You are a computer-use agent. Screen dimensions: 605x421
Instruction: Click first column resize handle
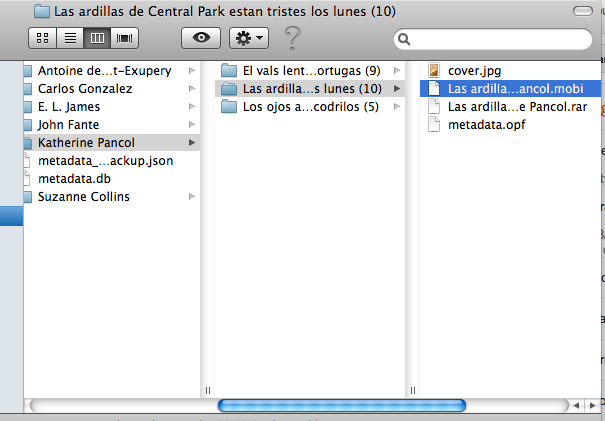208,391
